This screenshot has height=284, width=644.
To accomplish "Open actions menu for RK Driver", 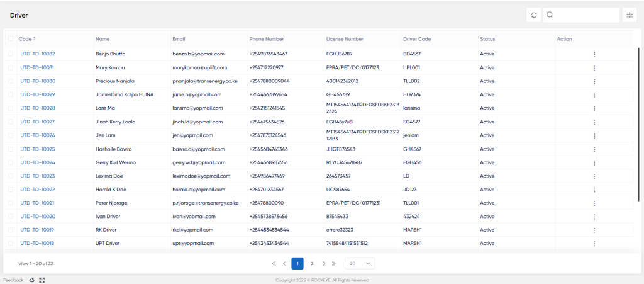I will point(594,230).
